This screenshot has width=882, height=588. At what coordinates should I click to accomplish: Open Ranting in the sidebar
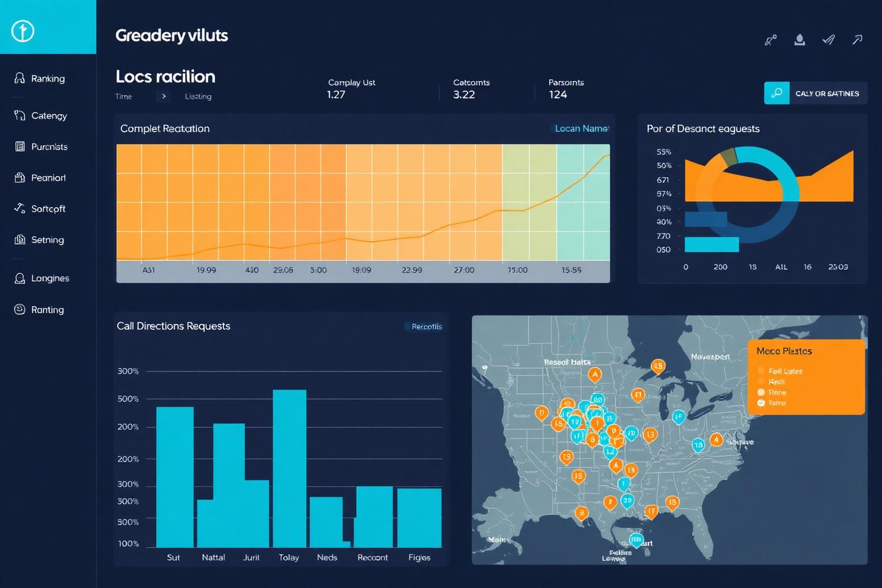click(39, 309)
